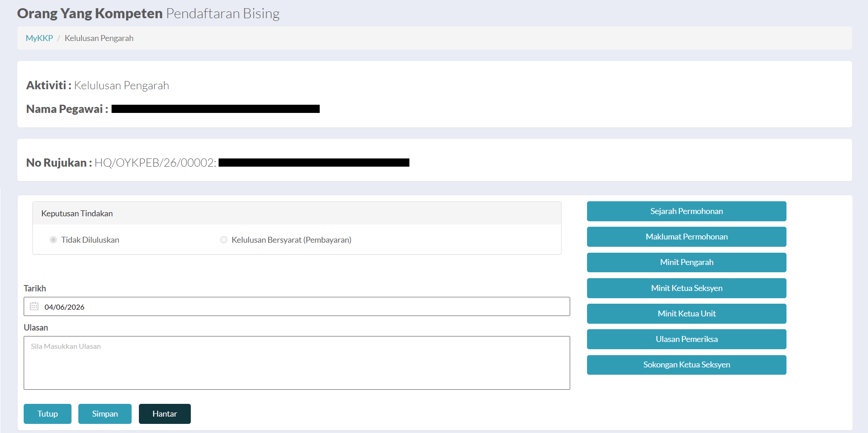Save the form with Simpan
868x433 pixels.
(x=105, y=414)
